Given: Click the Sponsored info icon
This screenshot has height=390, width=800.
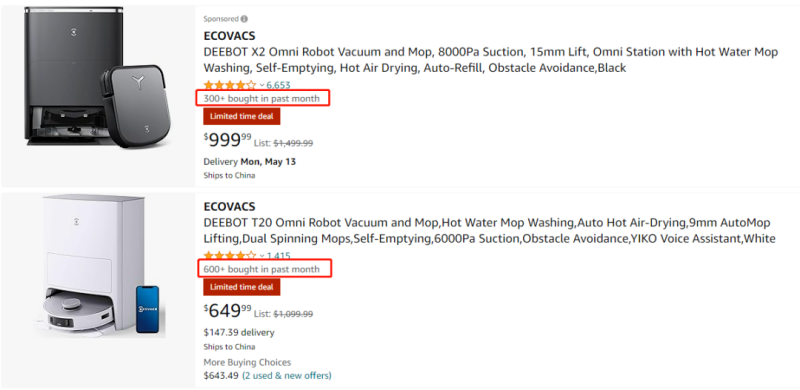Looking at the screenshot, I should coord(244,19).
